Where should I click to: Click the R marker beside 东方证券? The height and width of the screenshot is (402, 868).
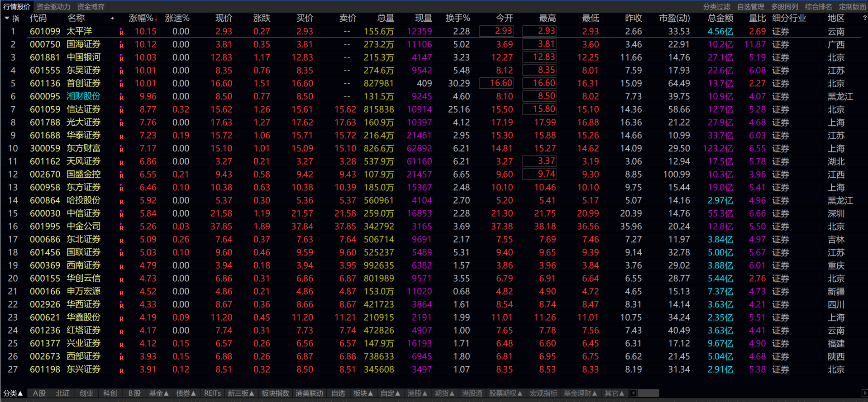121,188
